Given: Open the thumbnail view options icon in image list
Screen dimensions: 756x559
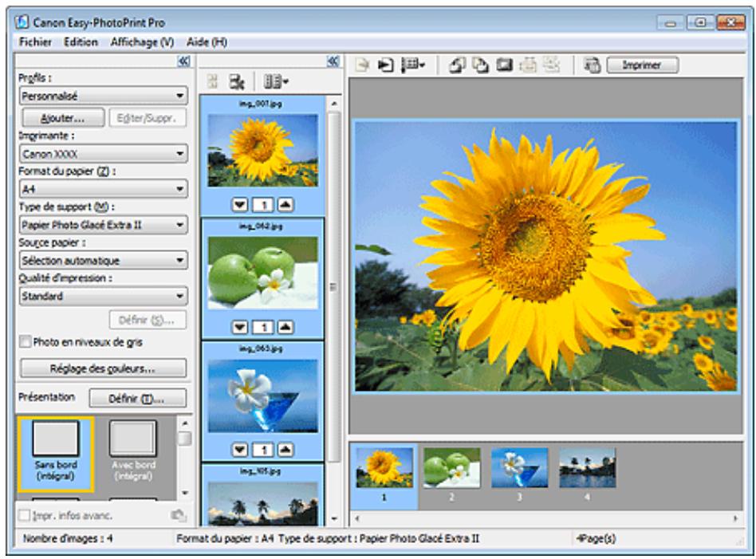Looking at the screenshot, I should coord(275,82).
